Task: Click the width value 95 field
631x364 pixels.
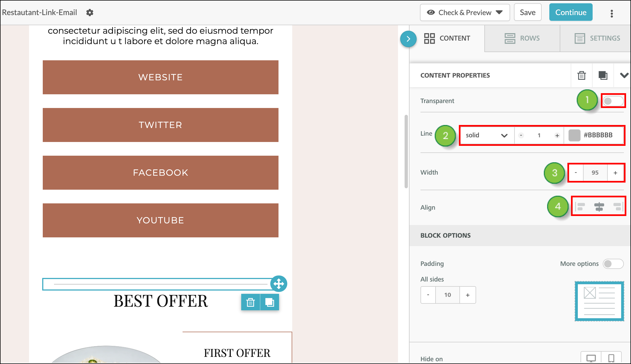Action: (x=595, y=173)
